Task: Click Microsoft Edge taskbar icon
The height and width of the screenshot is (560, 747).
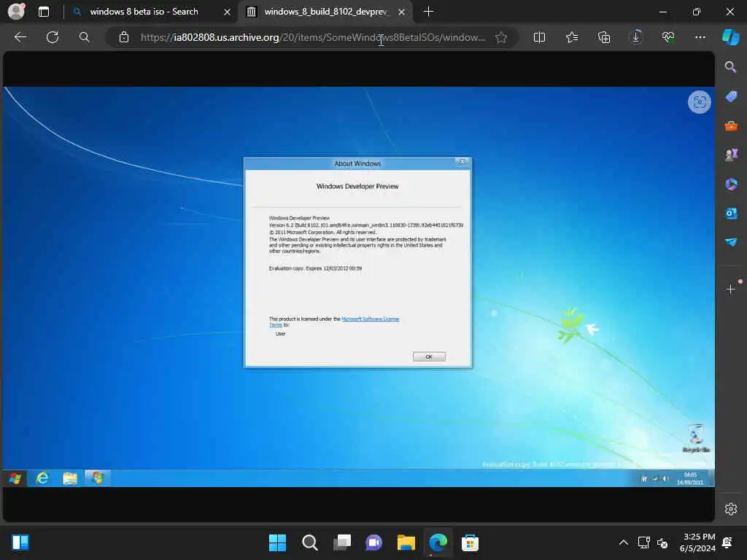Action: (438, 542)
